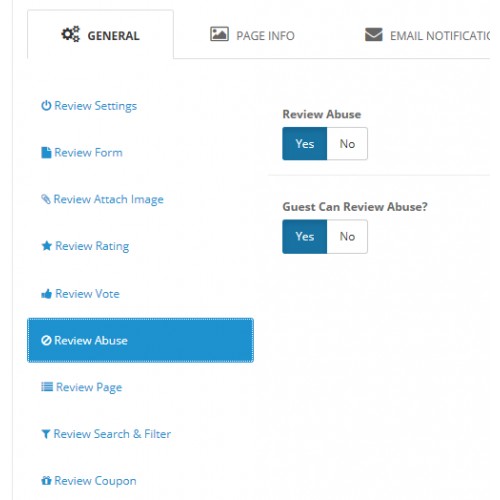Click the star icon beside Review Rating
The image size is (500, 500).
pos(47,246)
